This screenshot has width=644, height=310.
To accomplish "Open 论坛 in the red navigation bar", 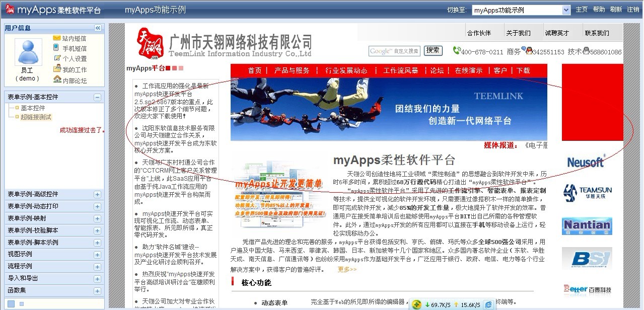I will [x=437, y=71].
